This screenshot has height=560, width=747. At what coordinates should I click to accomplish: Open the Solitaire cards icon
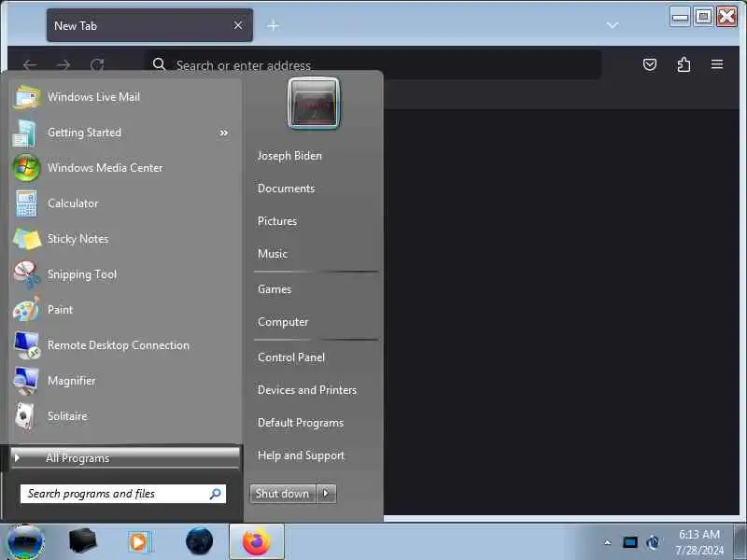tap(25, 416)
